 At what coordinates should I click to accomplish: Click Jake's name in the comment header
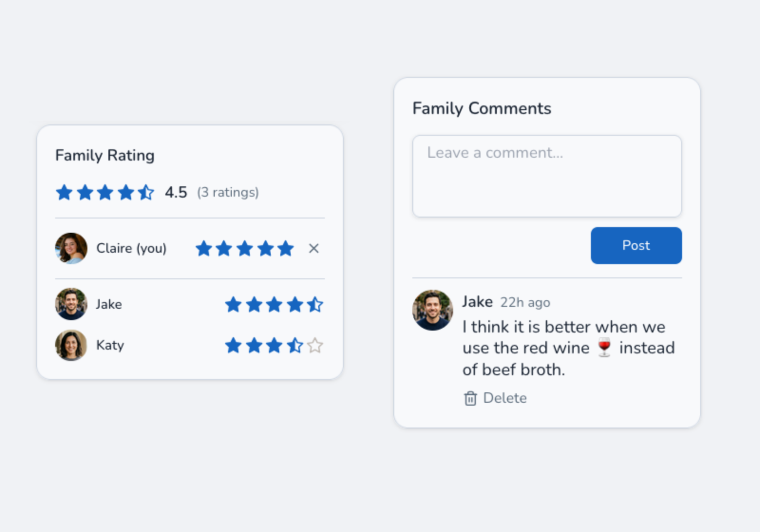pyautogui.click(x=477, y=302)
